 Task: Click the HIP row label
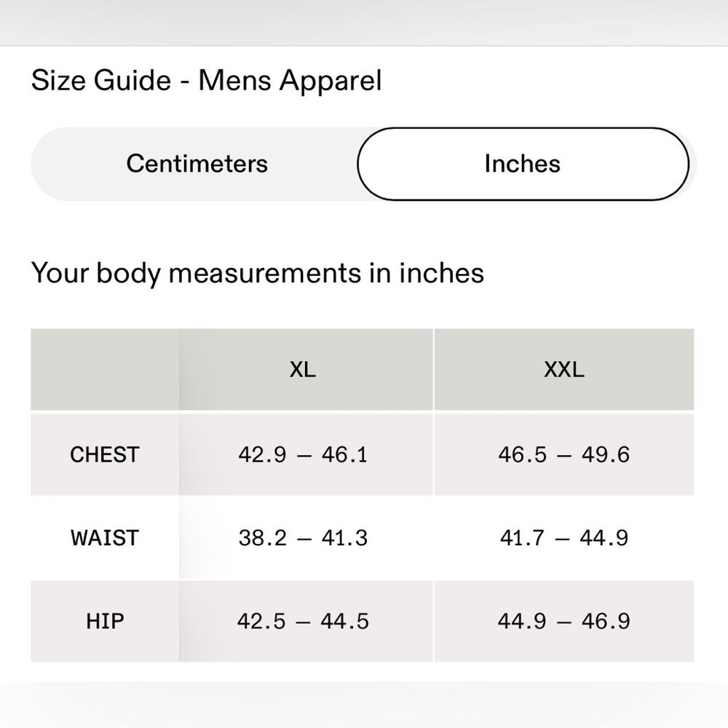point(105,621)
